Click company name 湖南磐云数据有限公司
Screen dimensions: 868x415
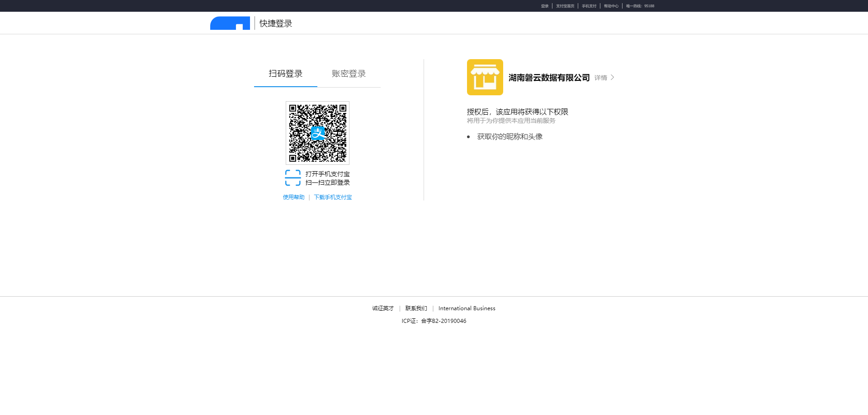(549, 78)
